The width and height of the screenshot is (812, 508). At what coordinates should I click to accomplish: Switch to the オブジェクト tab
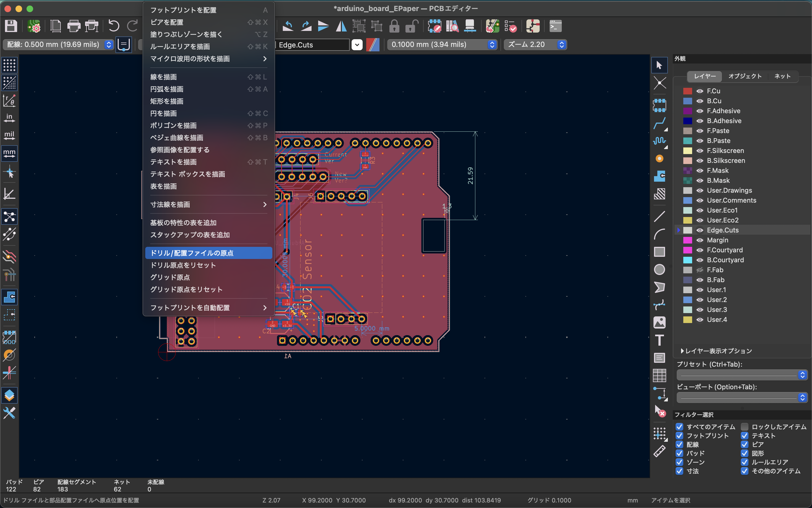point(745,76)
